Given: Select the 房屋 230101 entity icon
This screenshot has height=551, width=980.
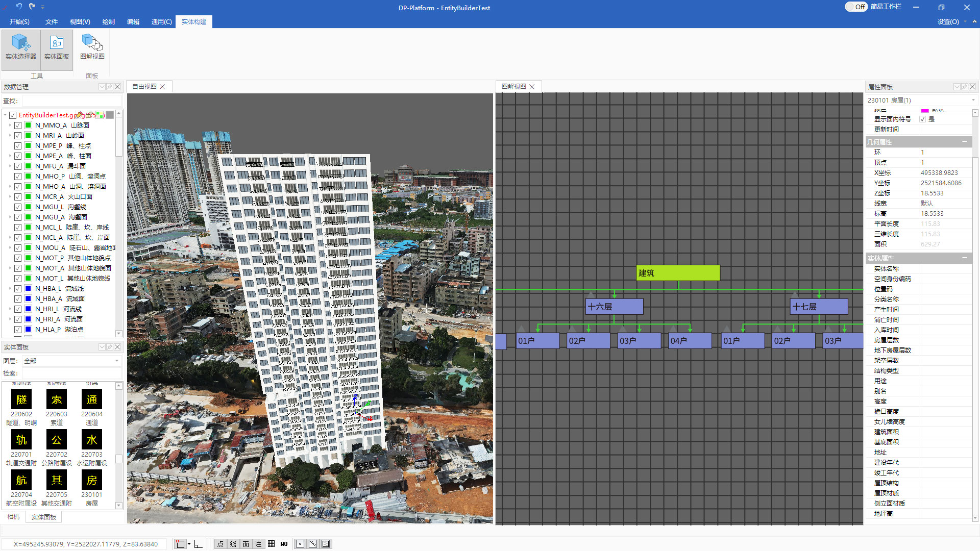Looking at the screenshot, I should [x=92, y=481].
